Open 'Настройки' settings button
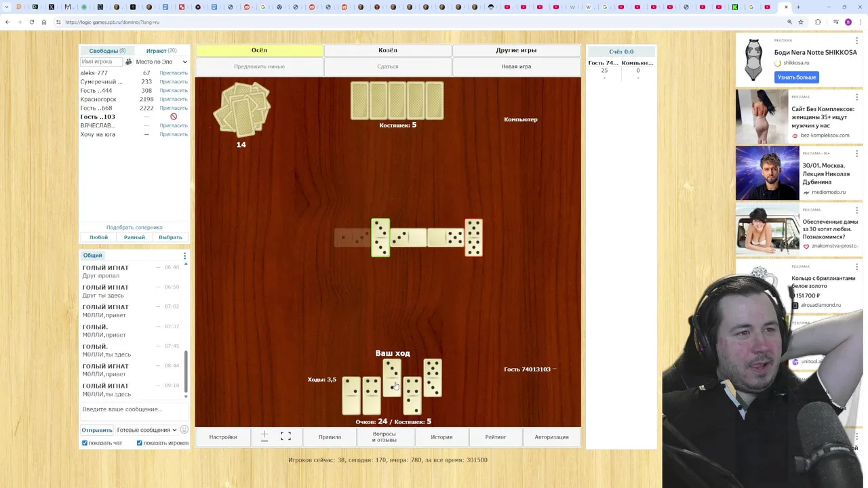The height and width of the screenshot is (488, 868). [x=223, y=437]
